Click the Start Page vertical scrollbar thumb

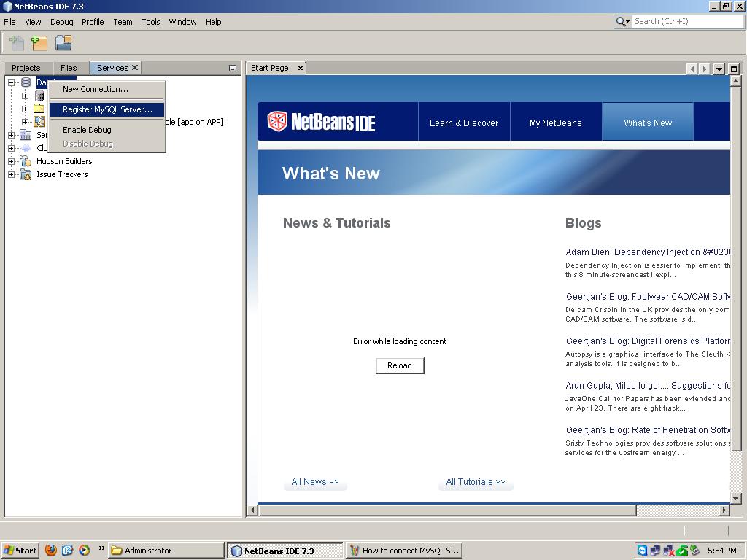pos(735,268)
